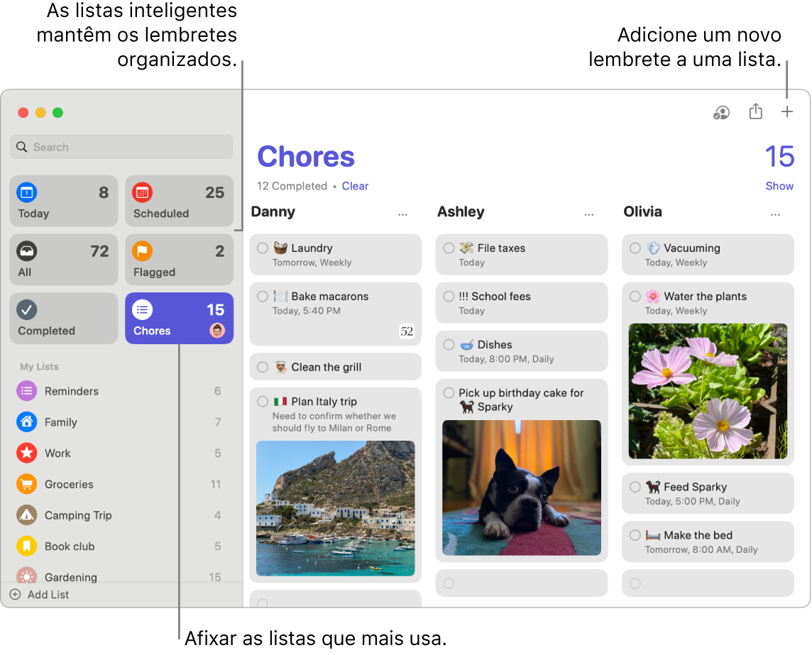
Task: Open the All smart list
Action: pyautogui.click(x=64, y=260)
